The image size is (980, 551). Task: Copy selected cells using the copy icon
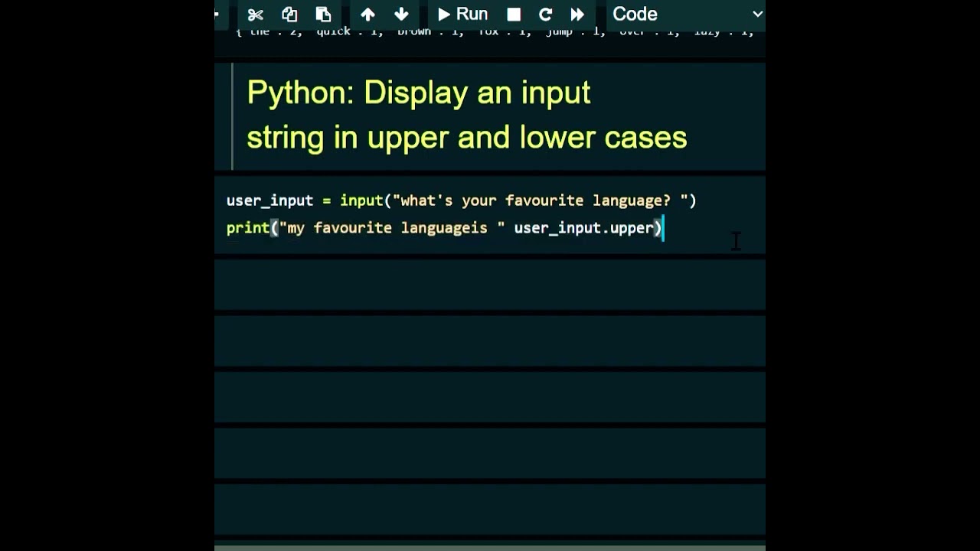pyautogui.click(x=289, y=15)
